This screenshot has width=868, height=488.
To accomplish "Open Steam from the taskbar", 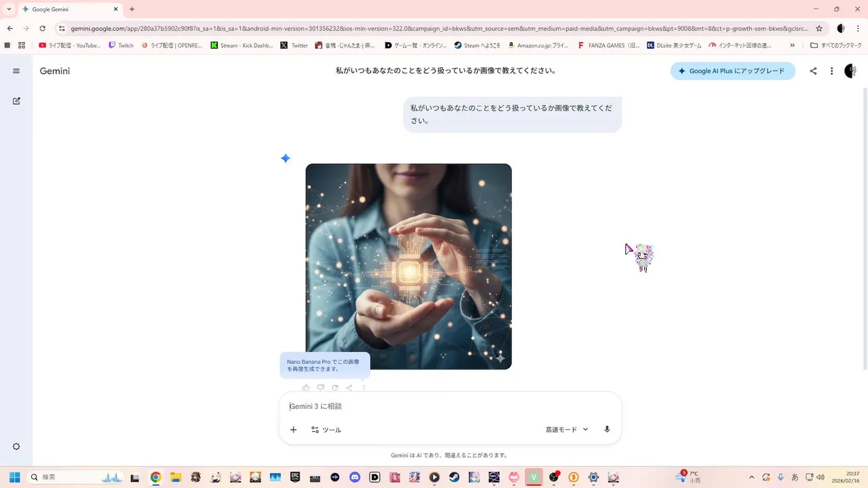I will 454,477.
